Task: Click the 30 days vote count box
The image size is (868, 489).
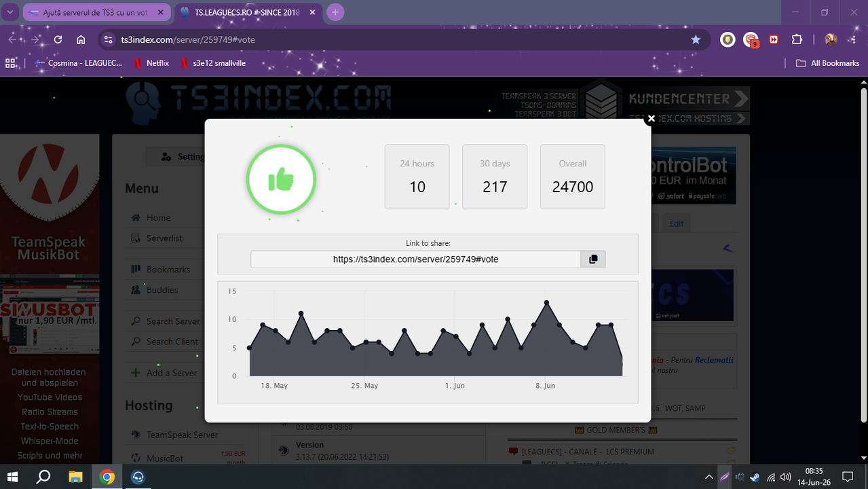Action: coord(495,177)
